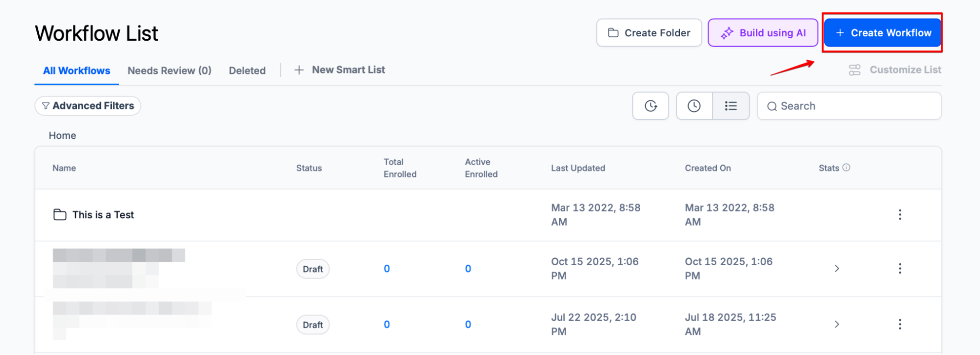Open three-dot menu for Oct 15 2025 workflow
Screen dimensions: 980x355
[x=900, y=269]
